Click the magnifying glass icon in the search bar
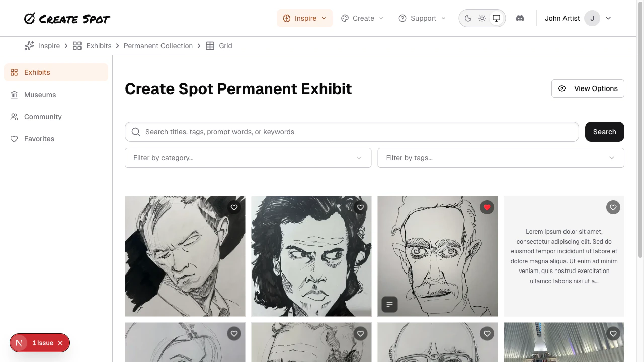This screenshot has height=362, width=644. (136, 132)
